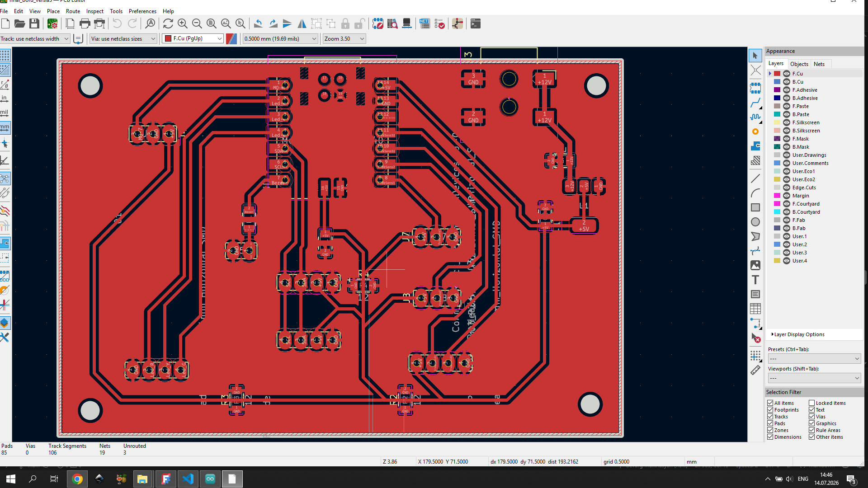This screenshot has height=488, width=868.
Task: Expand Layer Display Options
Action: click(x=798, y=334)
